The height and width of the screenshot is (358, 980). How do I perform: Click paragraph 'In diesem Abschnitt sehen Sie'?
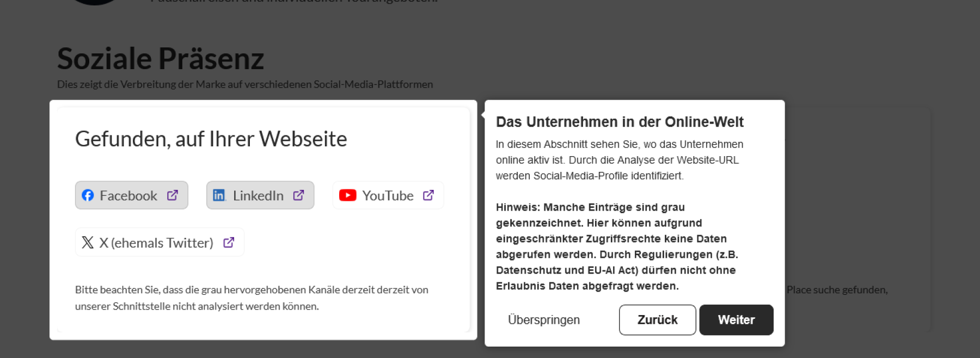[620, 160]
